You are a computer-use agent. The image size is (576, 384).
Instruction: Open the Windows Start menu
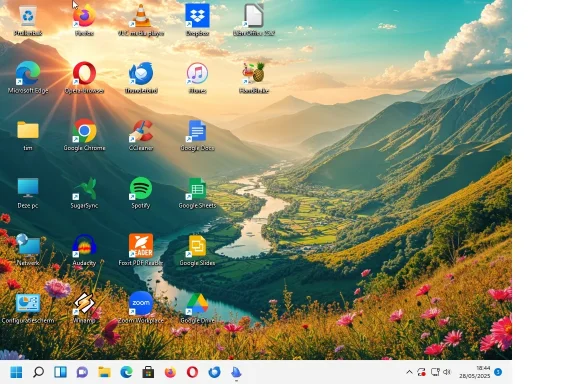click(x=16, y=372)
